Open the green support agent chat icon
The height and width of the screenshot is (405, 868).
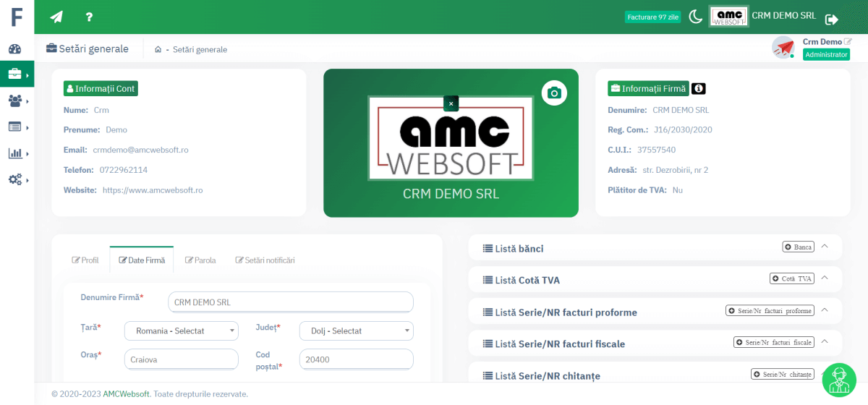pyautogui.click(x=839, y=380)
